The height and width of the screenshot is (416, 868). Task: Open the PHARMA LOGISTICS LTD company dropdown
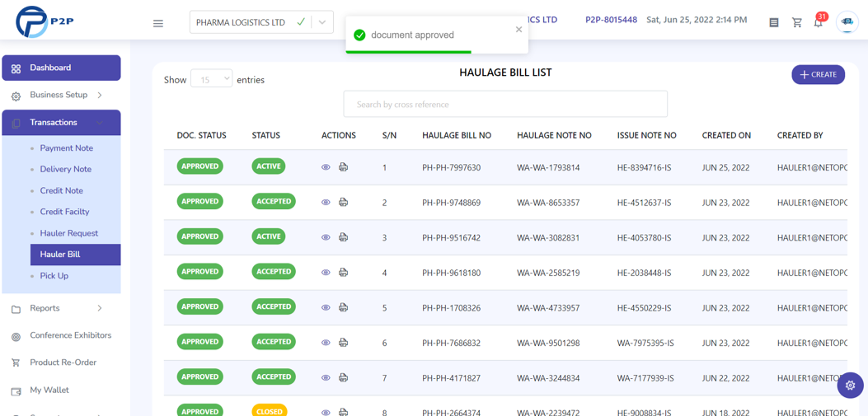pyautogui.click(x=262, y=22)
